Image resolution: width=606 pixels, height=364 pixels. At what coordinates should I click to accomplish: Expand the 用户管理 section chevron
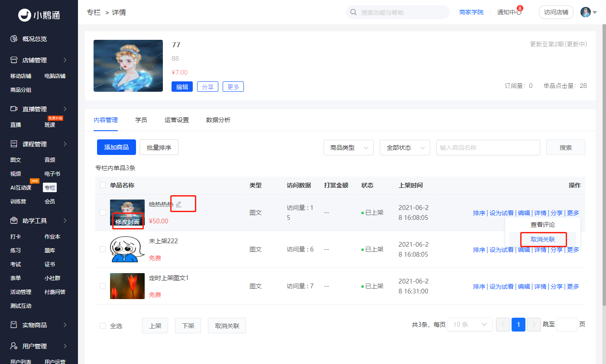point(65,346)
